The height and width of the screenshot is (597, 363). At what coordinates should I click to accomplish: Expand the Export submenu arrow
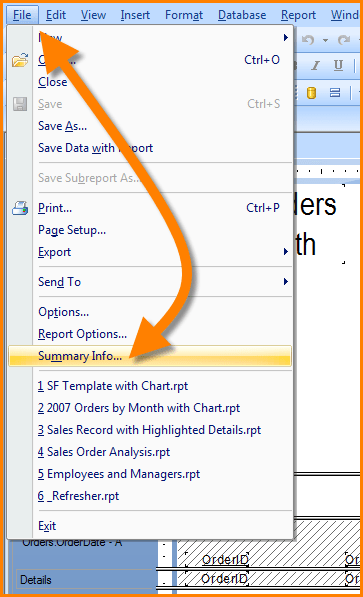pos(286,252)
